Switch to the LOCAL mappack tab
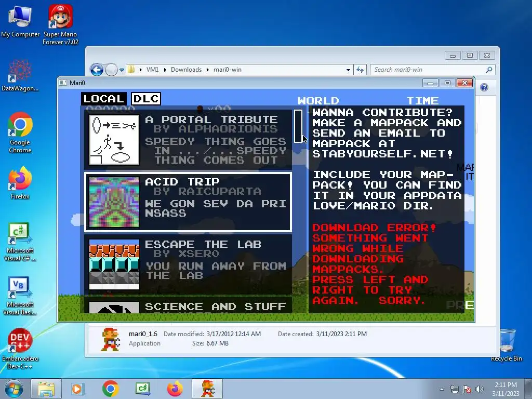Viewport: 532px width, 399px height. (x=104, y=99)
